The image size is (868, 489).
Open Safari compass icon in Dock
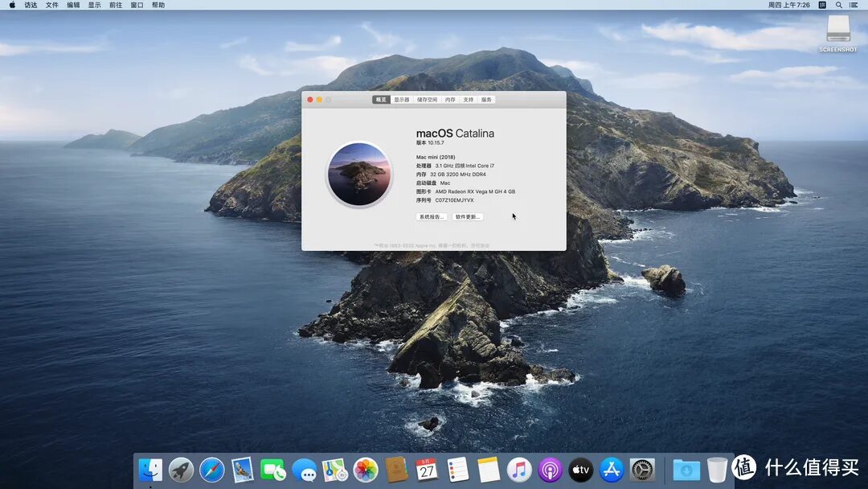212,471
